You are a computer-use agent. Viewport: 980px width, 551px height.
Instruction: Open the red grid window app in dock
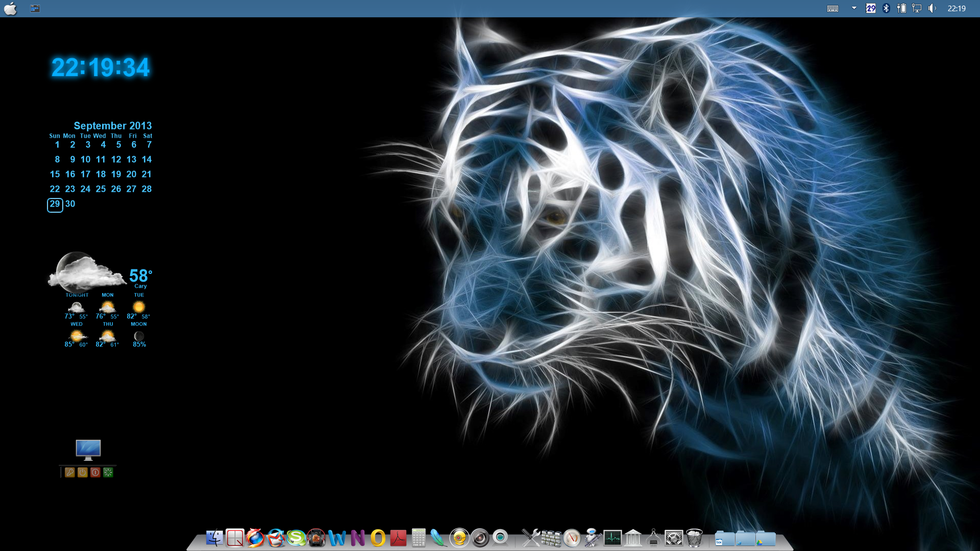tap(235, 538)
